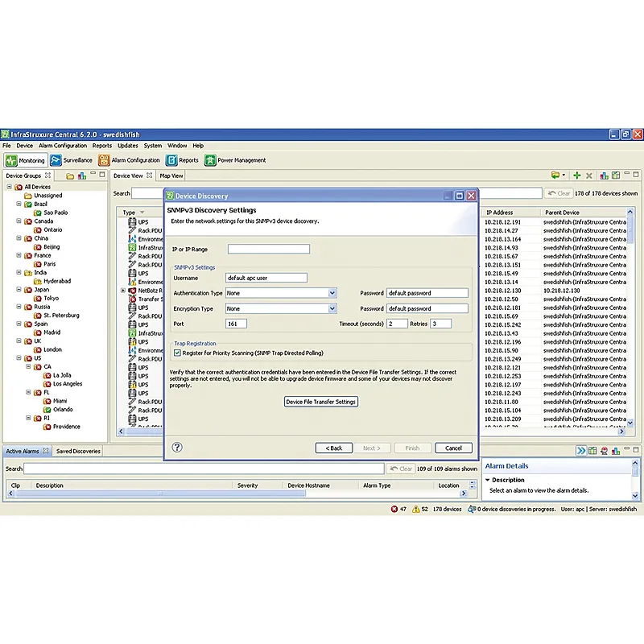The image size is (644, 644).
Task: Click the Port field
Action: click(x=236, y=324)
